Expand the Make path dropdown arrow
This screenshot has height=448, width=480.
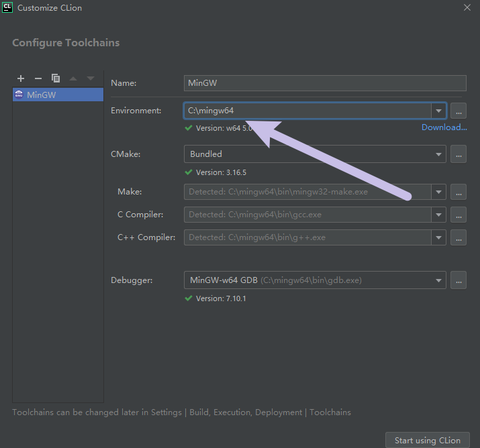click(x=438, y=192)
